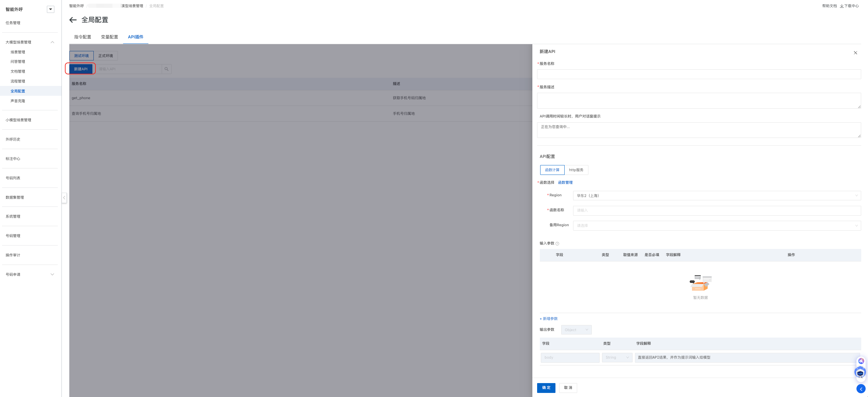
Task: Open the 下载中心 download icon
Action: pos(842,6)
